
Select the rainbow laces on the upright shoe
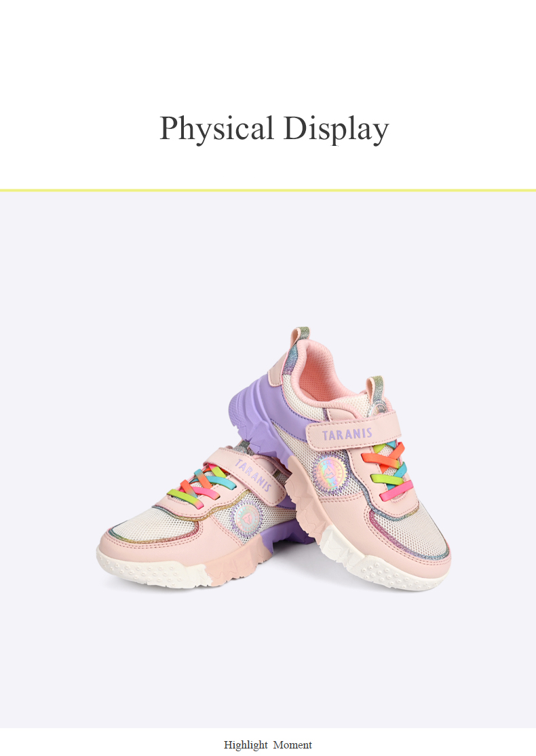pyautogui.click(x=388, y=469)
